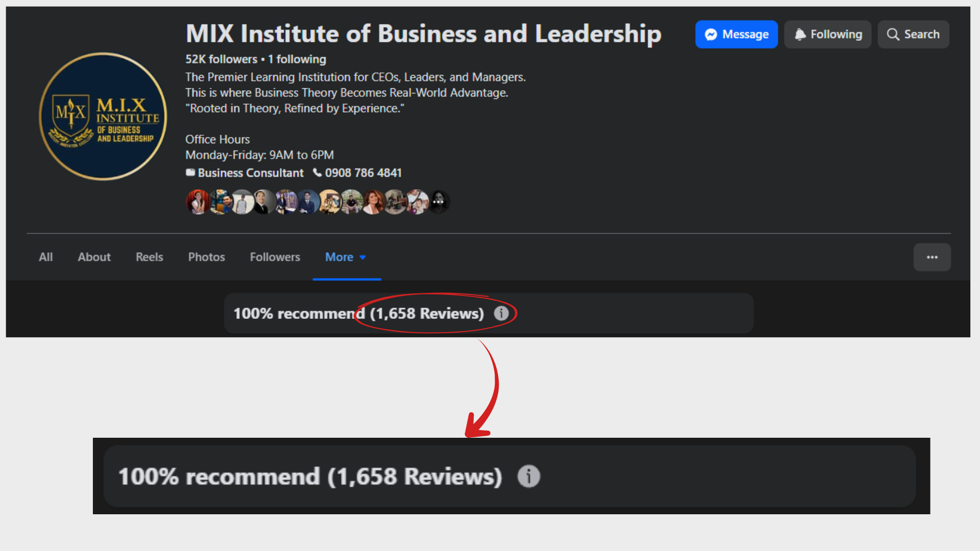Image resolution: width=980 pixels, height=551 pixels.
Task: Click the info icon beside 1,658 Reviews
Action: click(501, 313)
